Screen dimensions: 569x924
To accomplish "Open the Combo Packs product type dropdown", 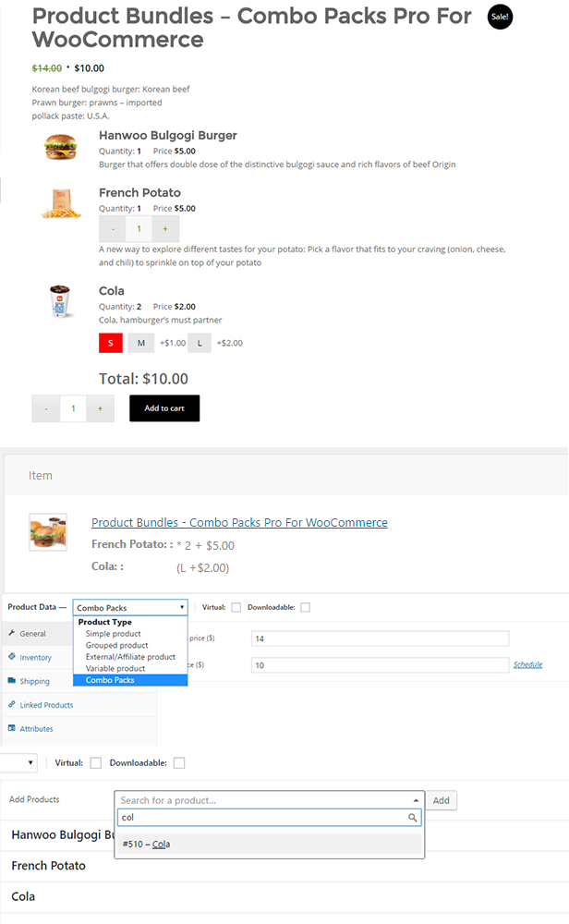I will [130, 608].
